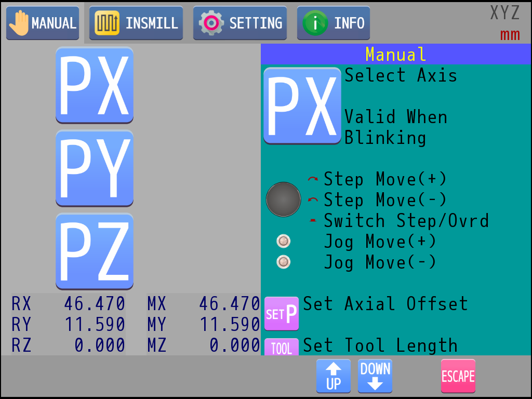Open the SETTING menu
This screenshot has width=532, height=399.
[240, 23]
